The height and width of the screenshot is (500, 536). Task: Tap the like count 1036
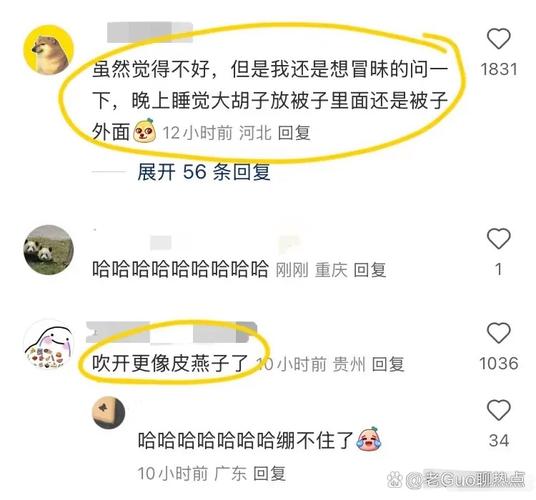click(499, 363)
